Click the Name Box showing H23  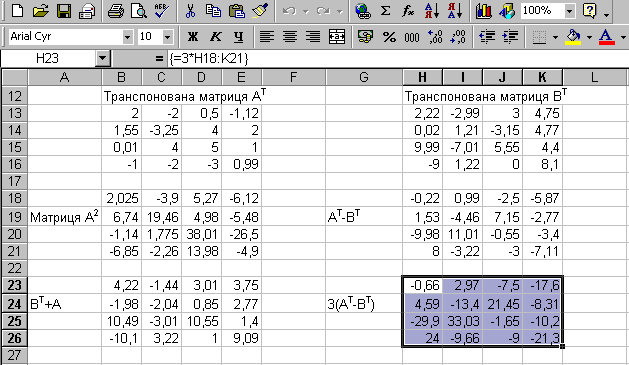[x=48, y=59]
